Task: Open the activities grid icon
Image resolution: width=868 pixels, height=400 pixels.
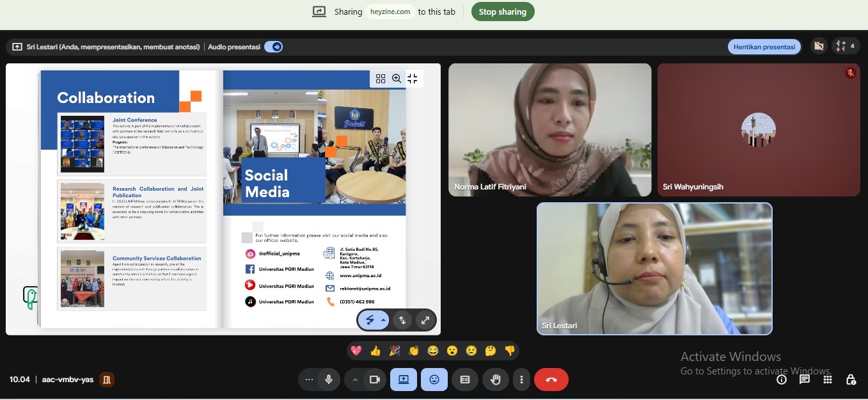Action: pos(828,380)
